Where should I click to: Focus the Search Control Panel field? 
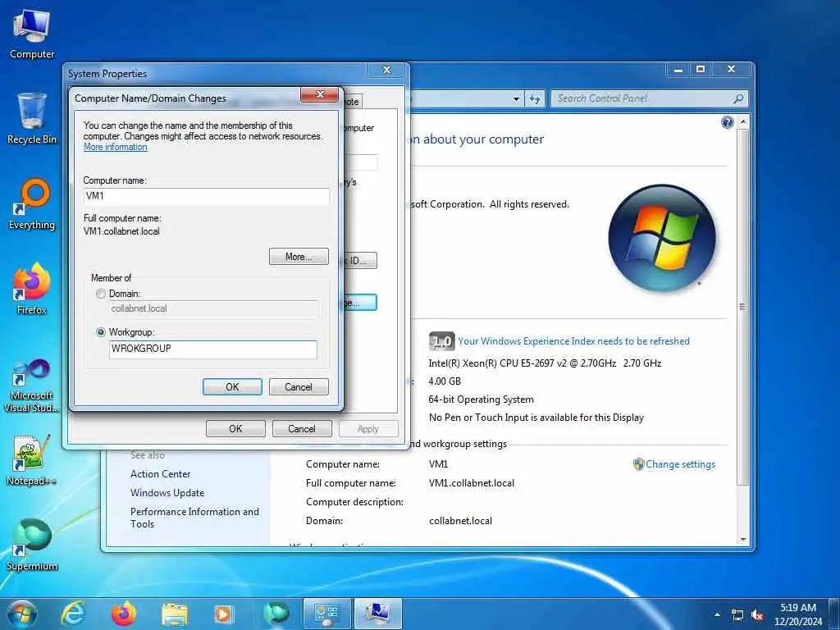point(648,98)
